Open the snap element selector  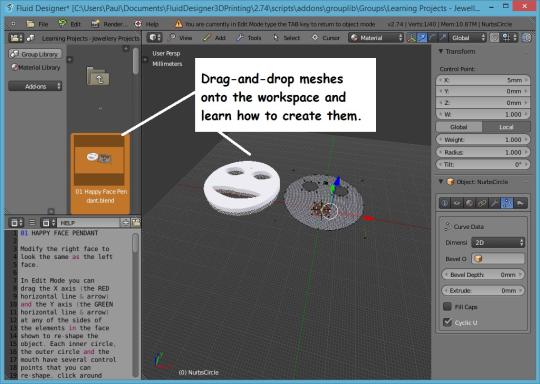[x=509, y=38]
